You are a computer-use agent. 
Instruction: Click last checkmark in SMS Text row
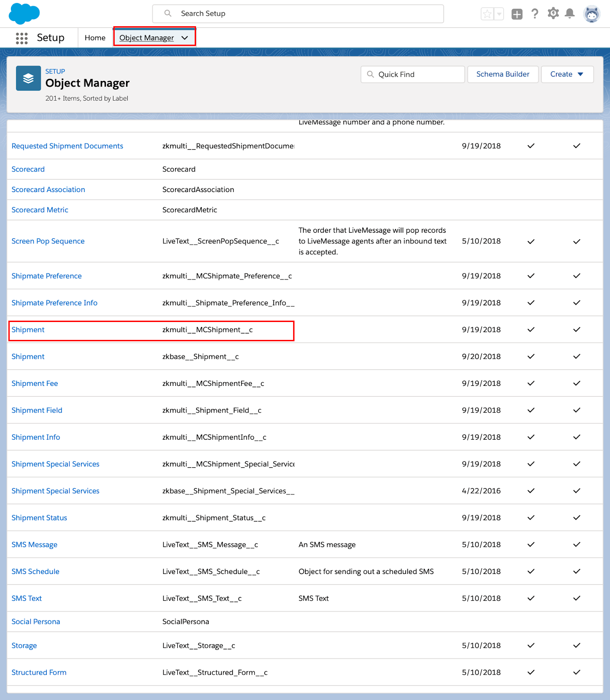[x=577, y=598]
